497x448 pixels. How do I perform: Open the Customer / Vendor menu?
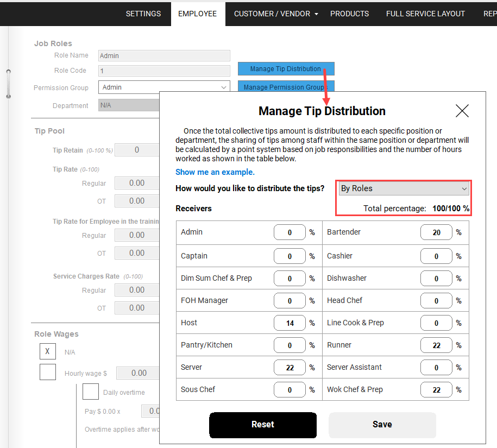(276, 14)
